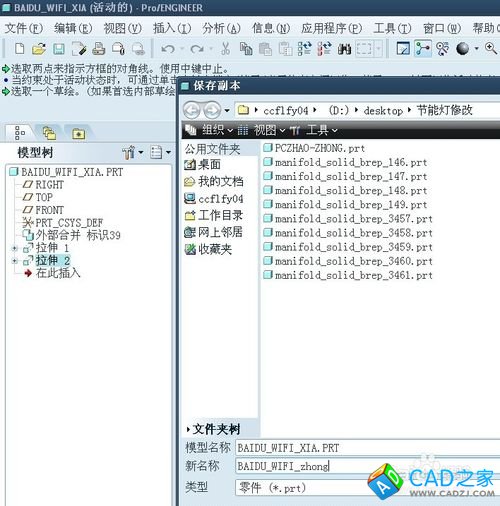Open Find tool with binoculars icon
Viewport: 500px width, 506px height.
tap(344, 49)
